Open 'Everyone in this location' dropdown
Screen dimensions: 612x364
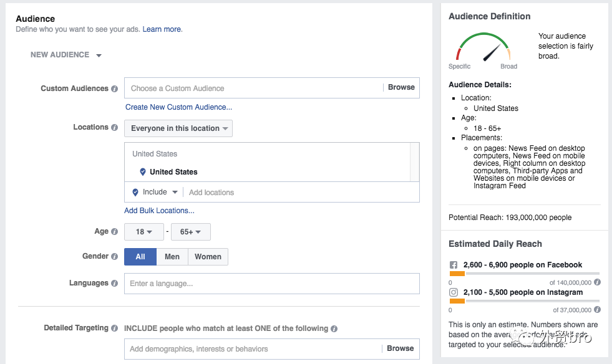[178, 128]
